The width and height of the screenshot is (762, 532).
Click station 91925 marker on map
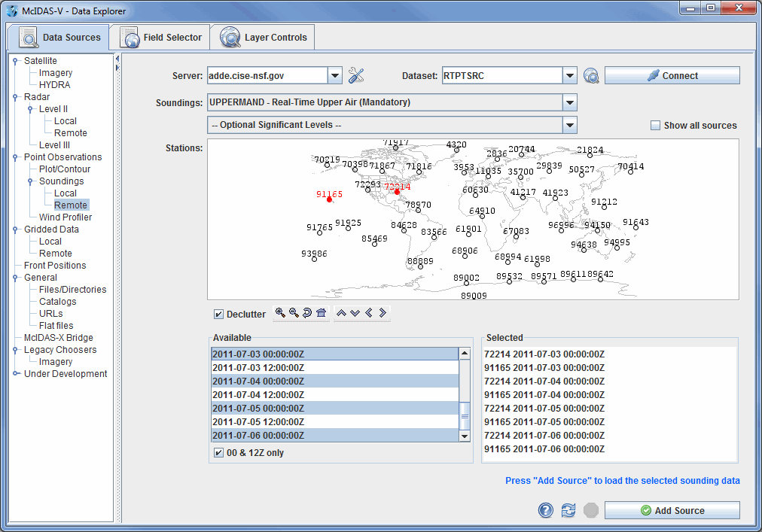point(348,228)
